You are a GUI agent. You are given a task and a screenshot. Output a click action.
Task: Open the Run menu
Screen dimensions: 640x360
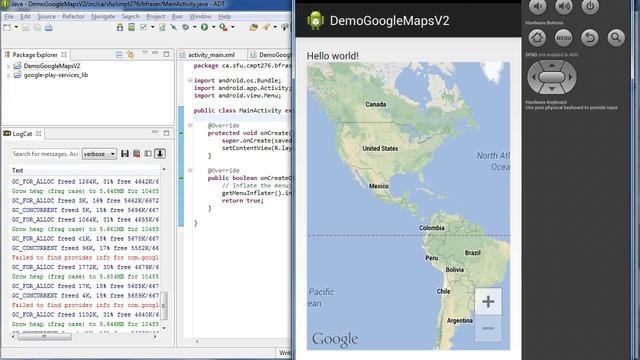177,16
